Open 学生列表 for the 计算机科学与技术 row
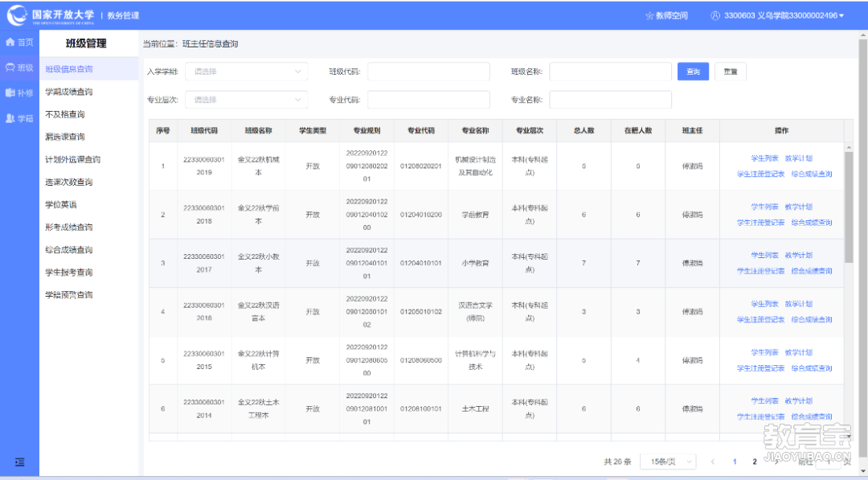This screenshot has width=868, height=480. click(764, 352)
